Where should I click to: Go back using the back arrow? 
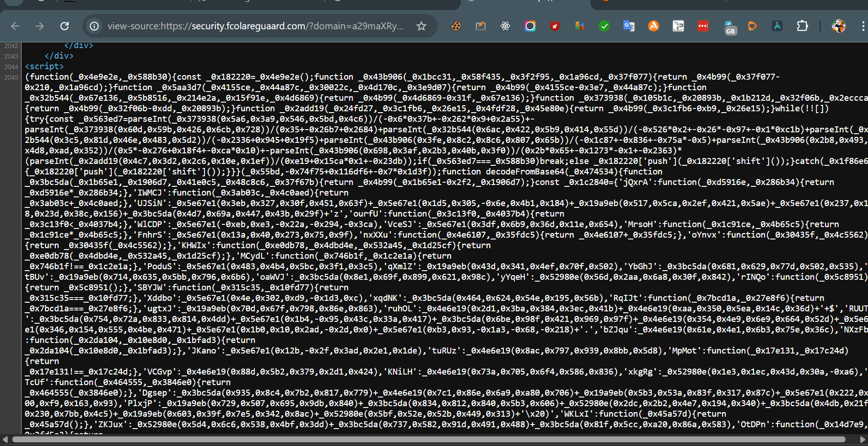(15, 26)
